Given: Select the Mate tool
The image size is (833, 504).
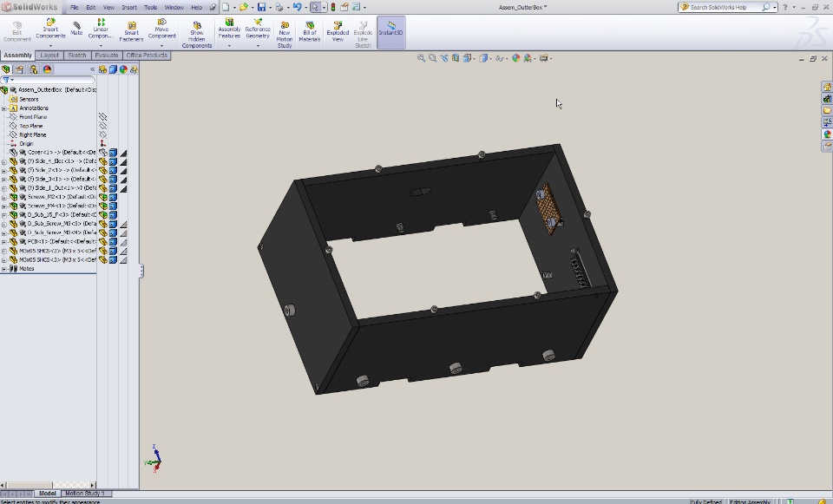Looking at the screenshot, I should coord(76,28).
